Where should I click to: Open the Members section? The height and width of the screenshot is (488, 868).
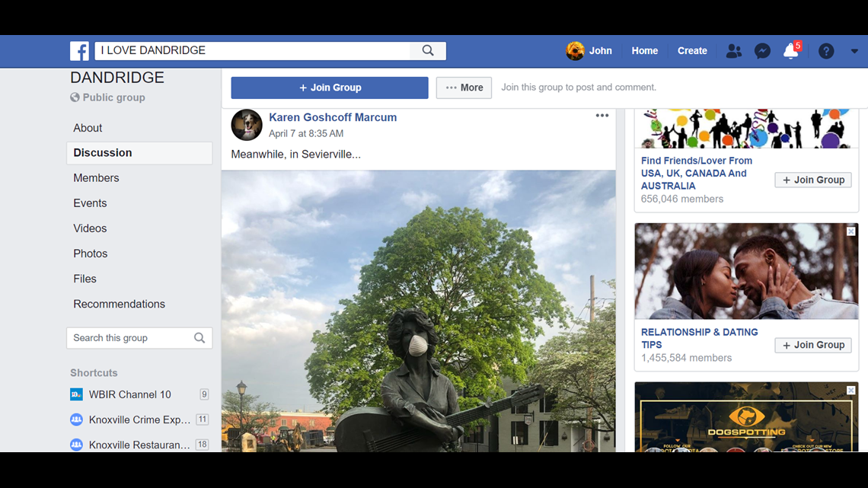[96, 177]
